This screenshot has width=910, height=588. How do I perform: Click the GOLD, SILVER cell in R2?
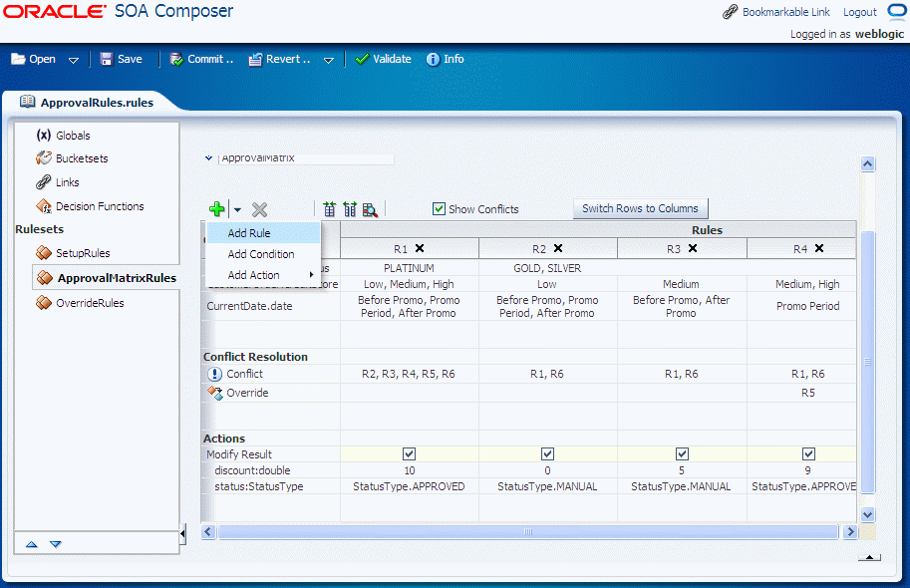(547, 268)
